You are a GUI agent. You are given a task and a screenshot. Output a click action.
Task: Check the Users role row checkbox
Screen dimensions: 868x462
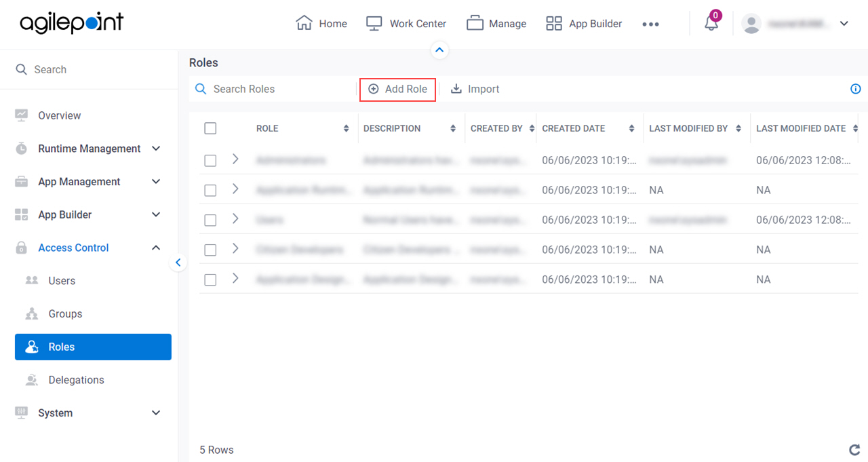click(x=210, y=220)
